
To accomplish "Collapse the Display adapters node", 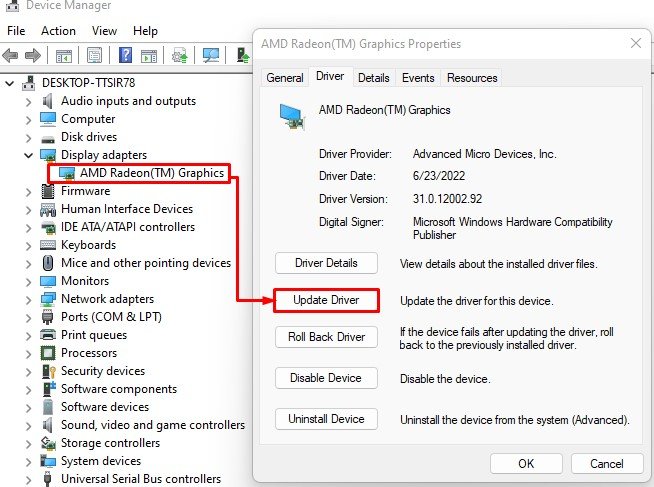I will tap(28, 156).
